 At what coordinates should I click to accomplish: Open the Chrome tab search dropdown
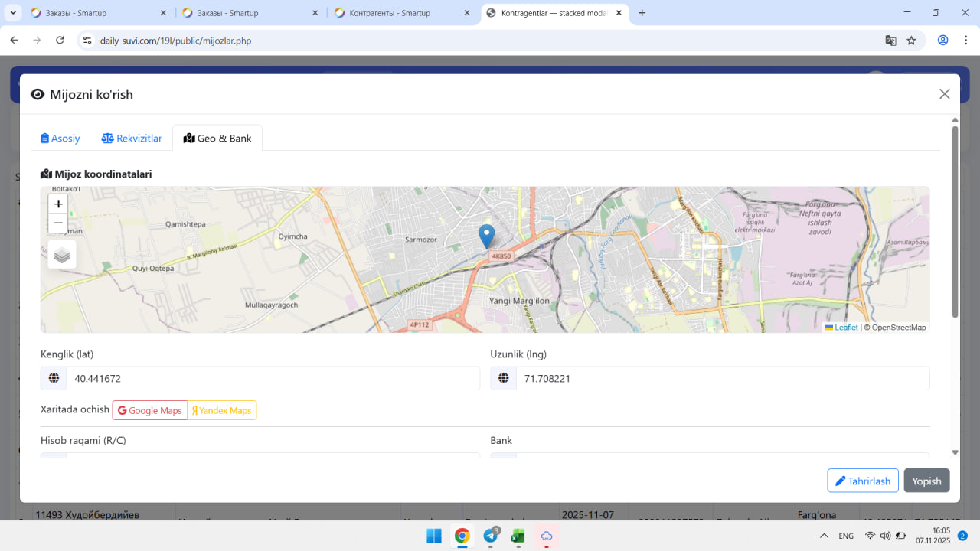pyautogui.click(x=14, y=13)
